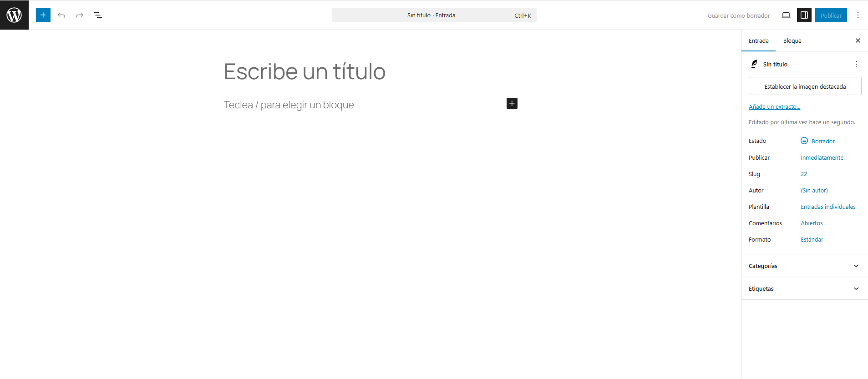Toggle the settings sidebar panel

pos(804,15)
